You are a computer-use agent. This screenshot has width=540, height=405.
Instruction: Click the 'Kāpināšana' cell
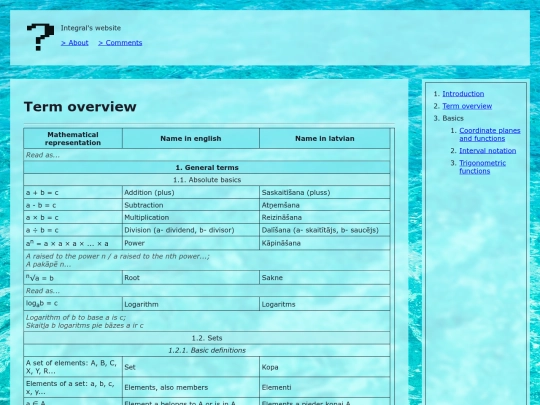[x=325, y=243]
